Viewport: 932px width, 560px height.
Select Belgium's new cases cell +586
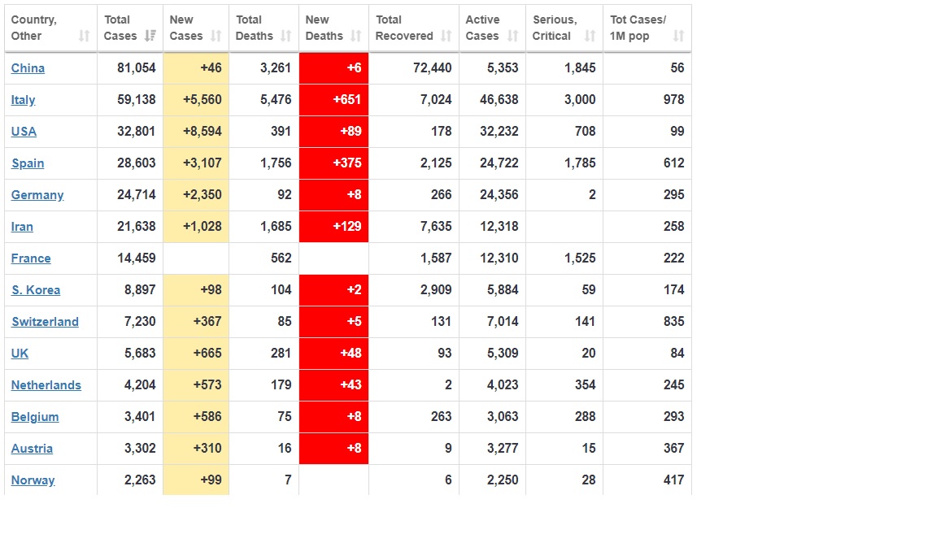point(196,417)
